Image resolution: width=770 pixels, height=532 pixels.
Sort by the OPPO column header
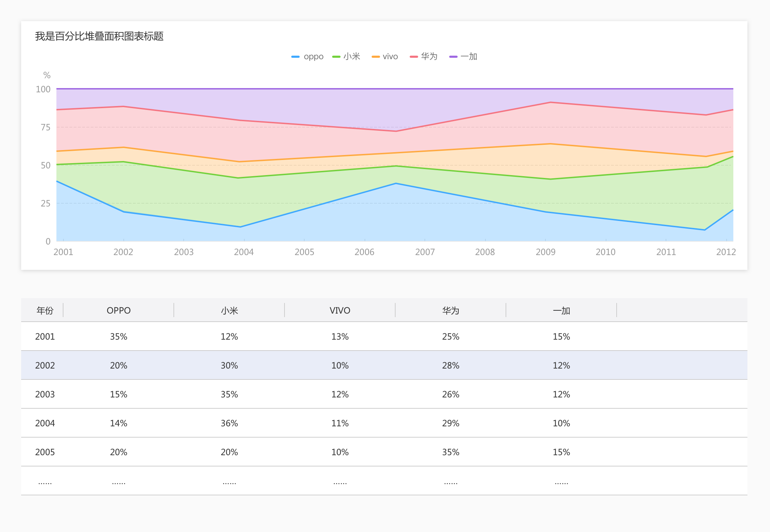(118, 310)
